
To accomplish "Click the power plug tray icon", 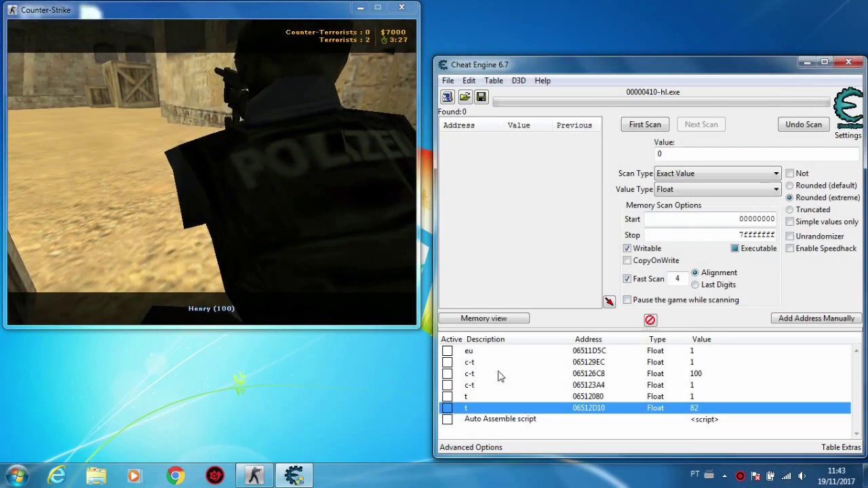I will click(771, 476).
